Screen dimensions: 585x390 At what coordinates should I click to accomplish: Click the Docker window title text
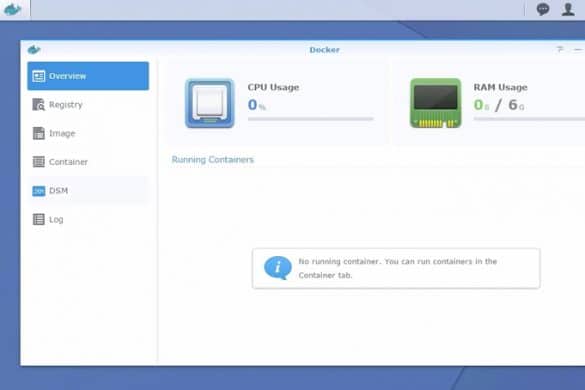pyautogui.click(x=324, y=50)
